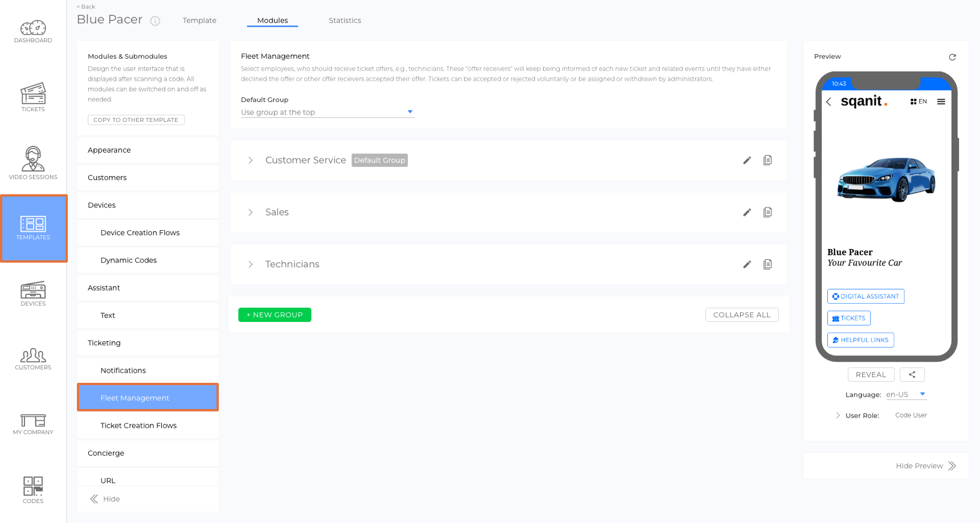Open the Codes sidebar icon

(33, 490)
